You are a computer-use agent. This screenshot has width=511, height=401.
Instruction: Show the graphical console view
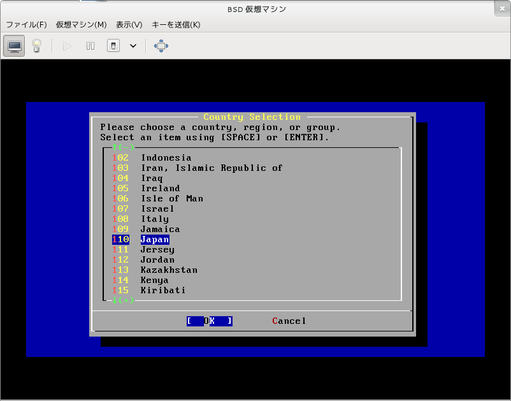pos(14,46)
